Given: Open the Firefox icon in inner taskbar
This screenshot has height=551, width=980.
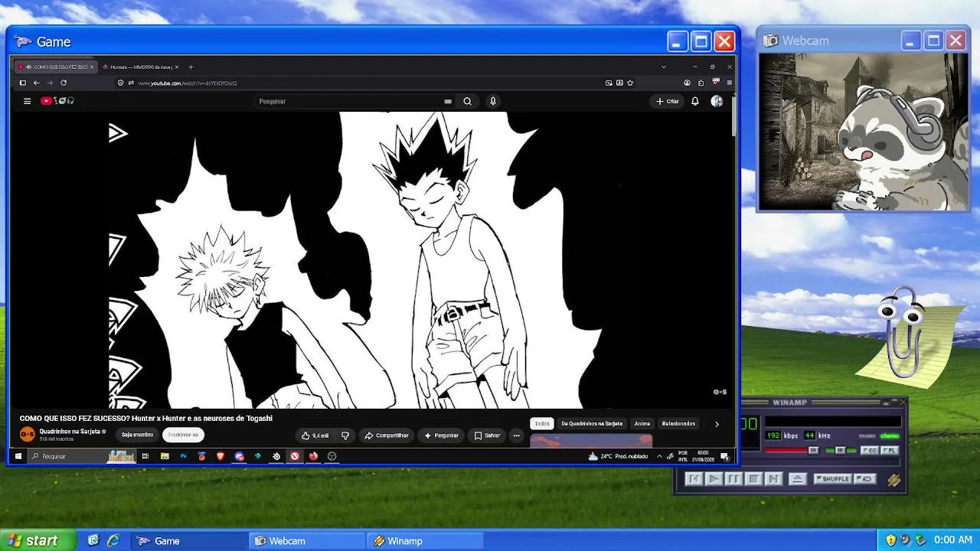Looking at the screenshot, I should [313, 456].
